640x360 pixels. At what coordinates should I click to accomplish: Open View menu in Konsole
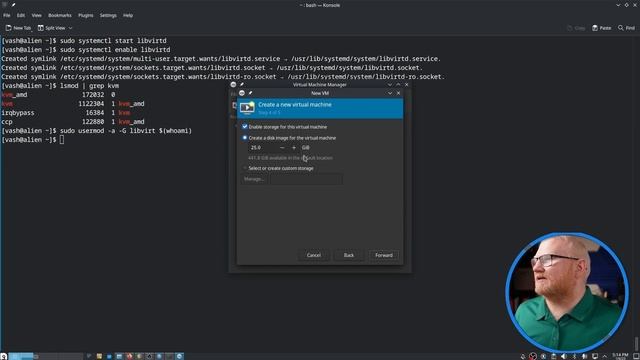click(36, 15)
